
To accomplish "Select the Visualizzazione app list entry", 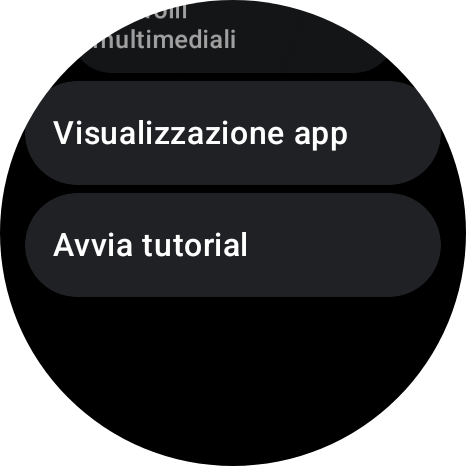I will 233,133.
